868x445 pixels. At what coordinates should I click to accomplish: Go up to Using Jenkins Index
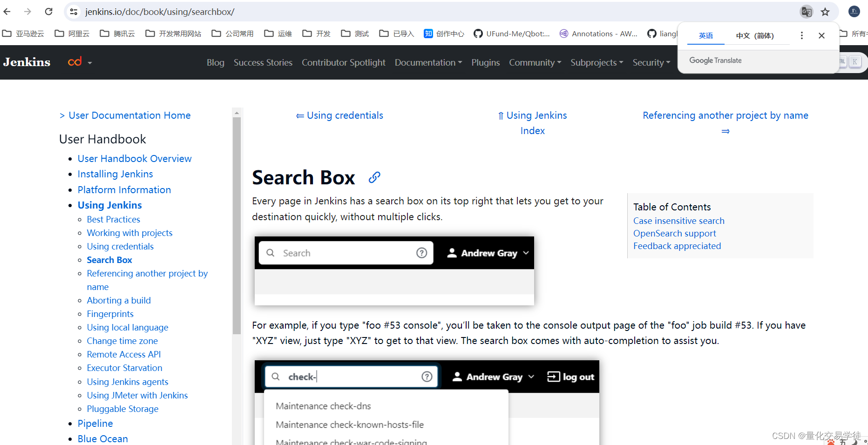533,123
